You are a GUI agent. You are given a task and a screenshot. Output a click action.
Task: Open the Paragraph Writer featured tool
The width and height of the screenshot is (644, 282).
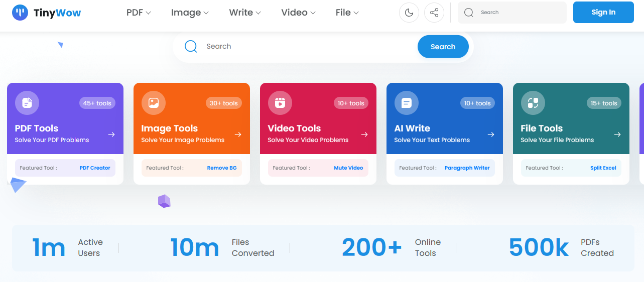(x=467, y=168)
